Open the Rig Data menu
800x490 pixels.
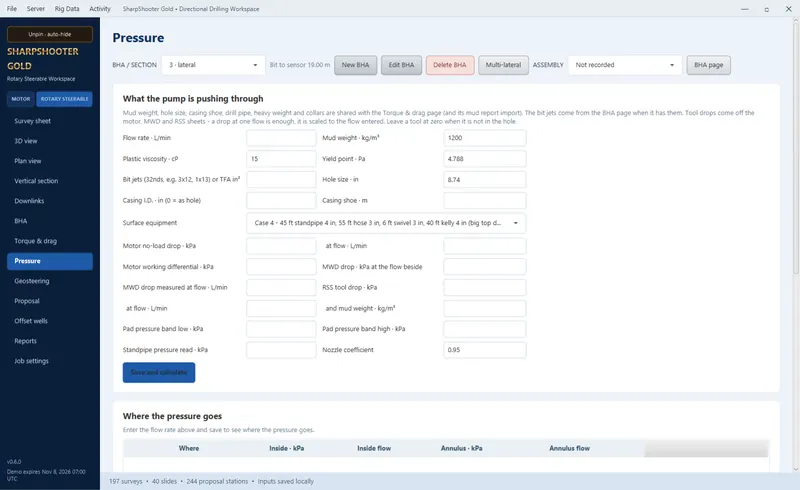(67, 9)
